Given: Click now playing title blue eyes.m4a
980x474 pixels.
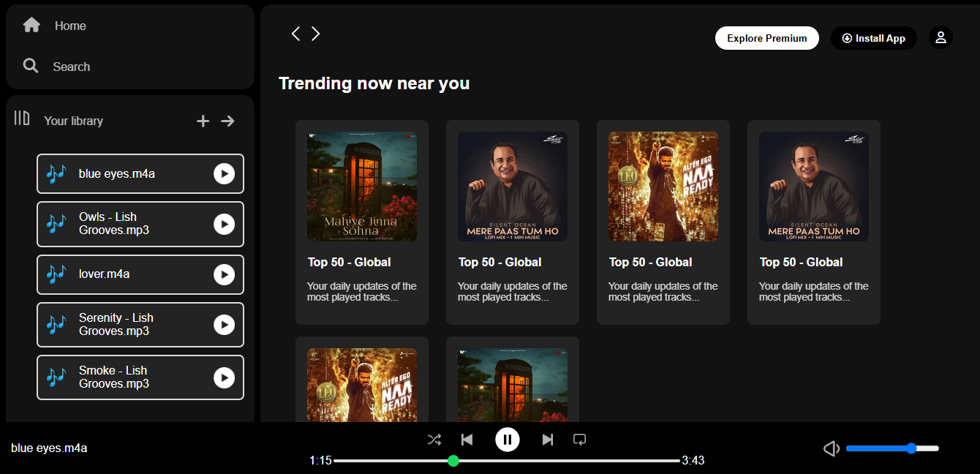Looking at the screenshot, I should pos(49,448).
